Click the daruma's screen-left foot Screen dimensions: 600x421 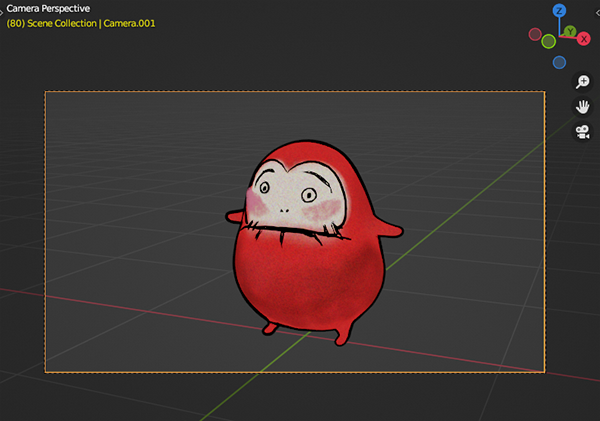271,327
